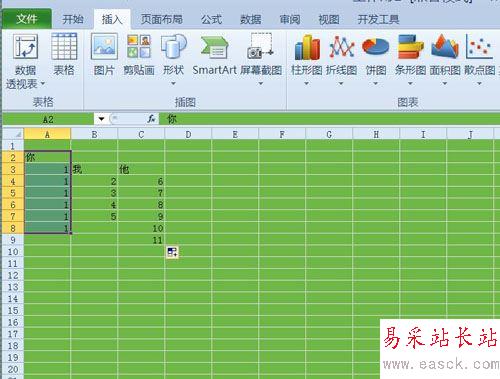Switch to the 审阅 review tab

290,19
